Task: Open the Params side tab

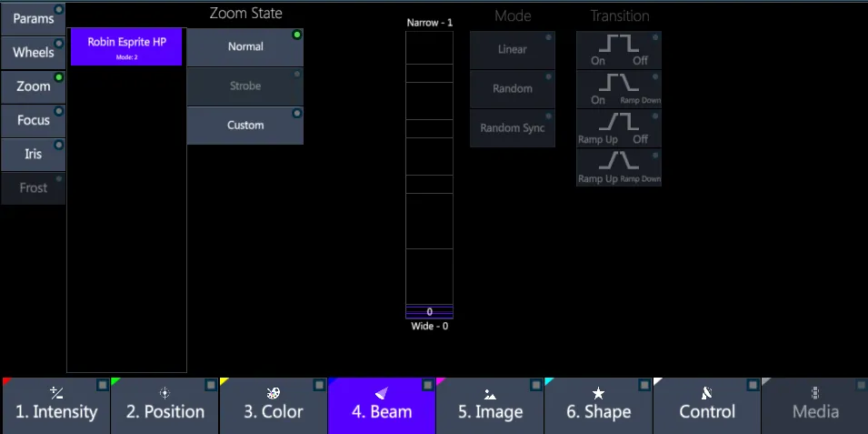Action: point(34,19)
